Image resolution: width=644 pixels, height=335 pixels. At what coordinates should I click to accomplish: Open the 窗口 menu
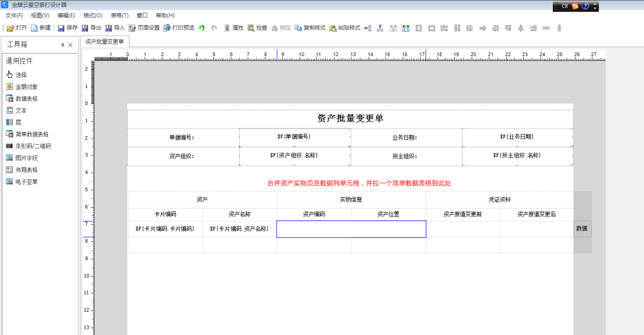coord(142,15)
